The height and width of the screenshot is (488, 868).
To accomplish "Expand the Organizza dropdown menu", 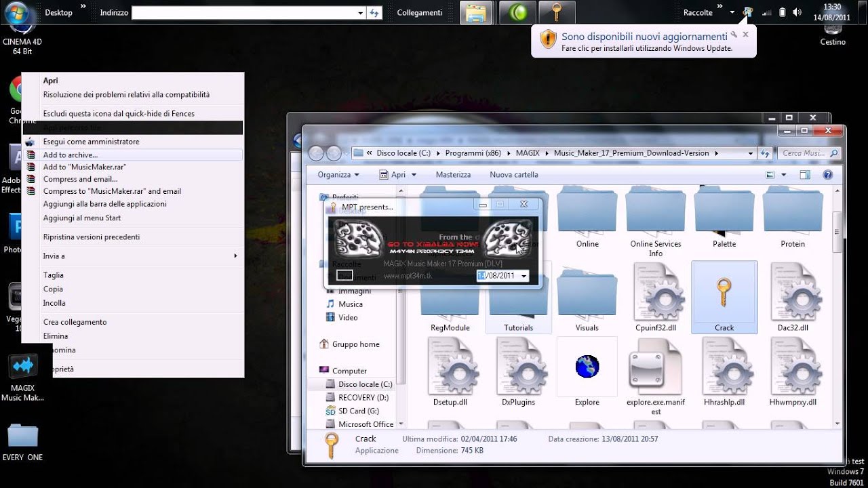I will pos(338,175).
